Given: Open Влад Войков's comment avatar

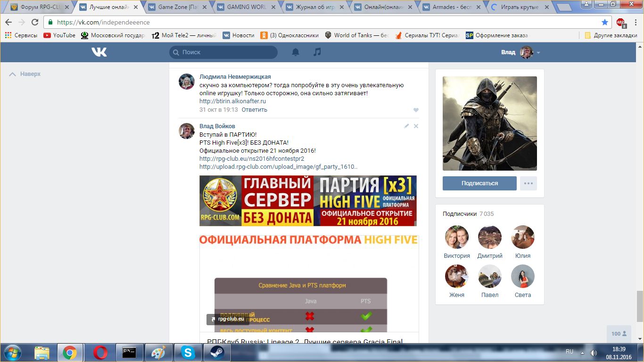Looking at the screenshot, I should tap(187, 131).
